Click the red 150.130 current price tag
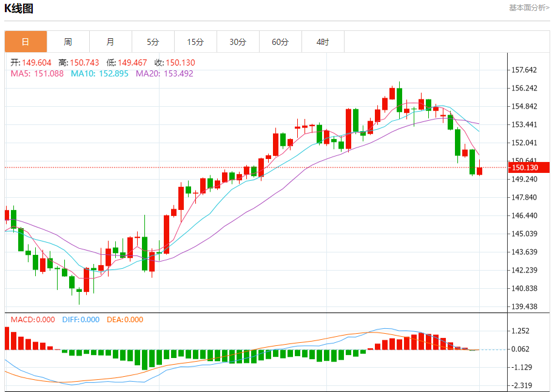Viewport: 552px width, 392px height. [x=528, y=167]
